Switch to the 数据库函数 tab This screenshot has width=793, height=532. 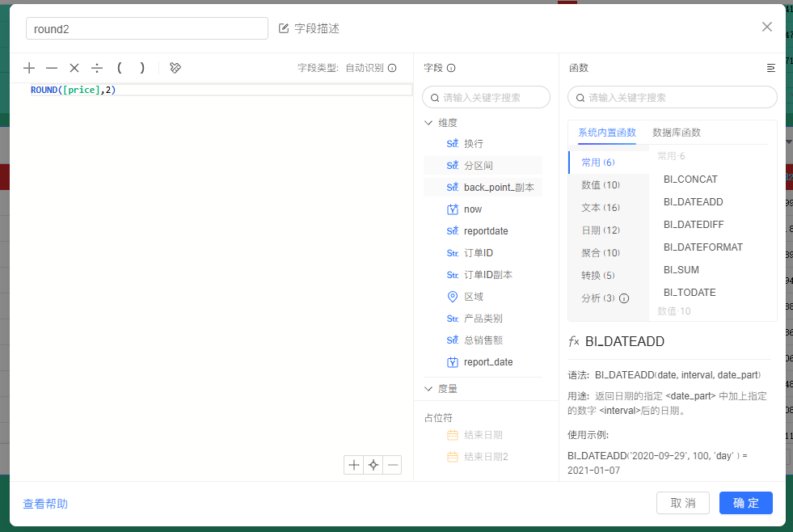(x=676, y=133)
